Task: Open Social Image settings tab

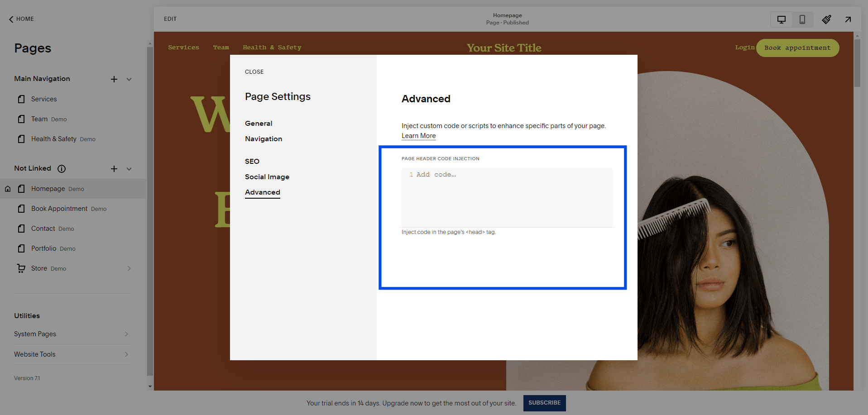Action: [267, 177]
